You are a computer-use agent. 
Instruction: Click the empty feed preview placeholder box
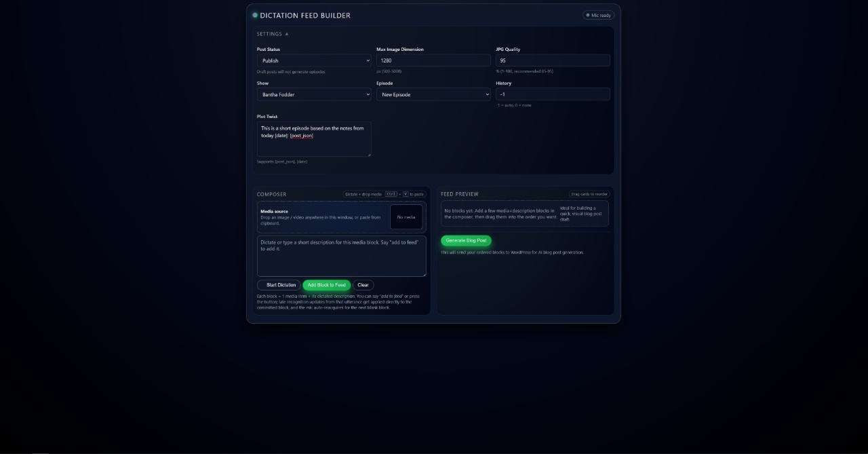coord(525,214)
